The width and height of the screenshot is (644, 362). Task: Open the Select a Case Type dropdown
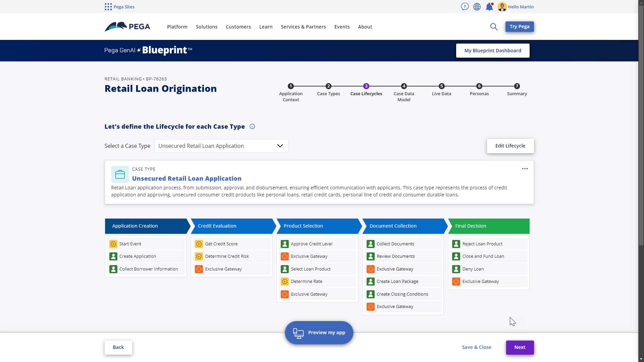pos(221,146)
